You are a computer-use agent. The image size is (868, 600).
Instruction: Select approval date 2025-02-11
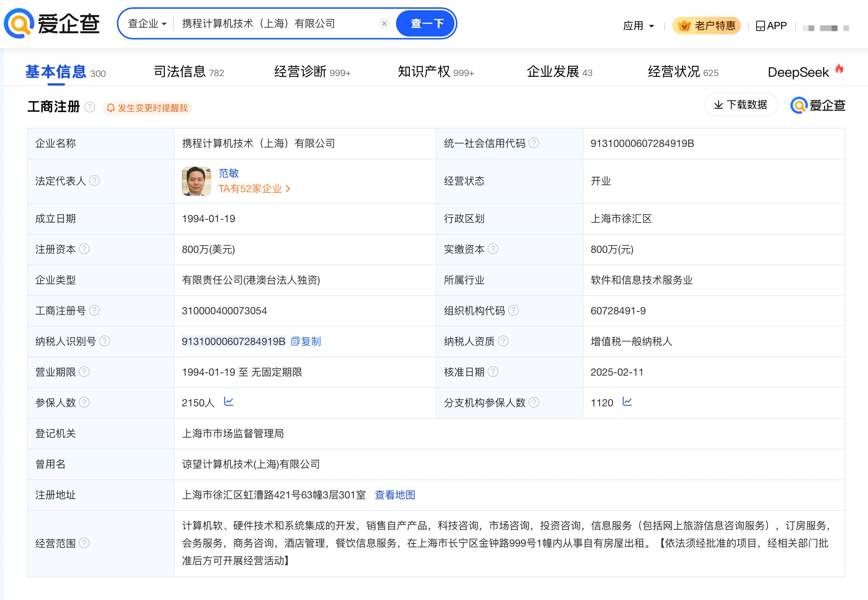point(617,372)
